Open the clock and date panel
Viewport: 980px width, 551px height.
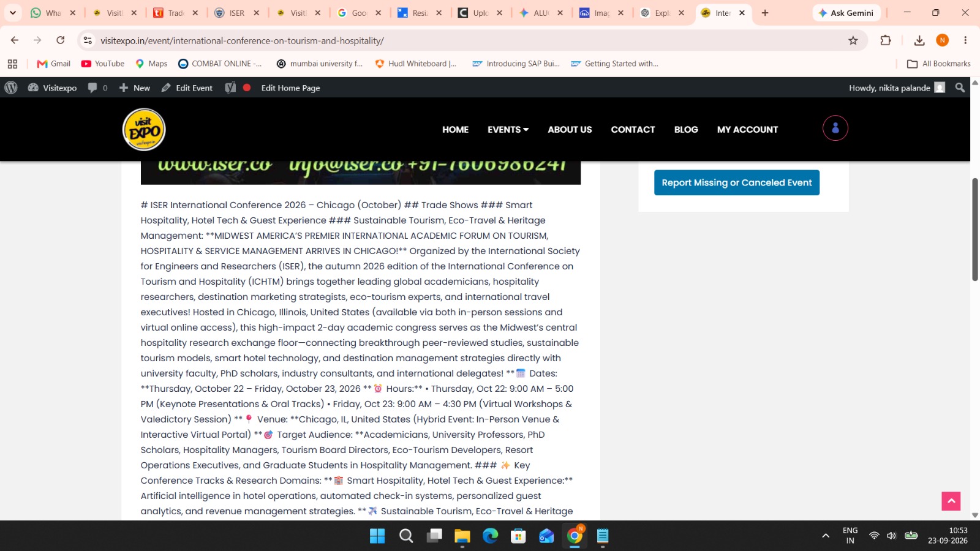948,536
